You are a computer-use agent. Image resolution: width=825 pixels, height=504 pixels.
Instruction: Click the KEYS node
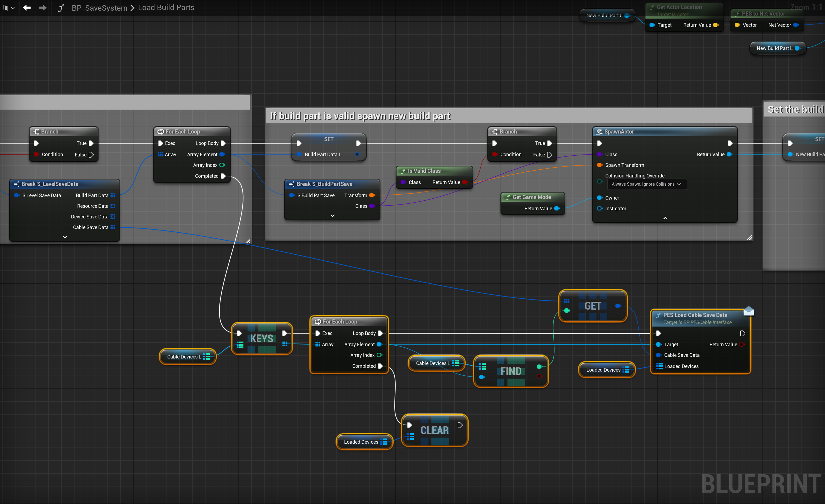[261, 339]
